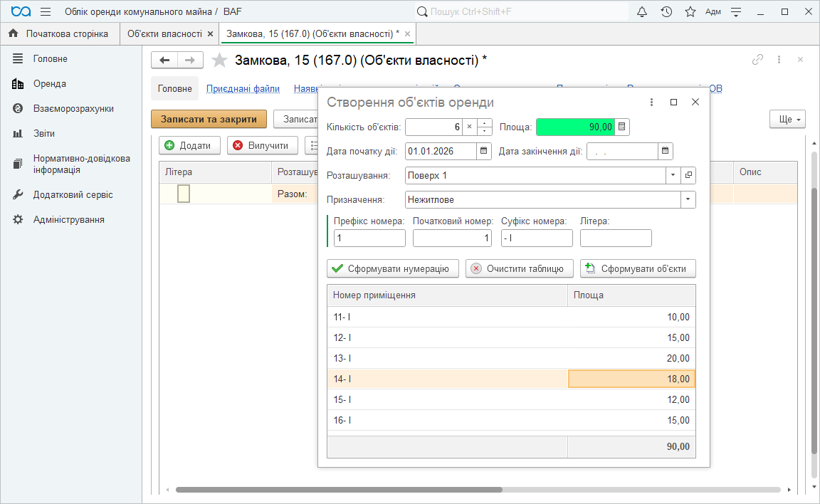Screen dimensions: 820x504
Task: Open calendar for Дата закінчення дії
Action: coord(665,151)
